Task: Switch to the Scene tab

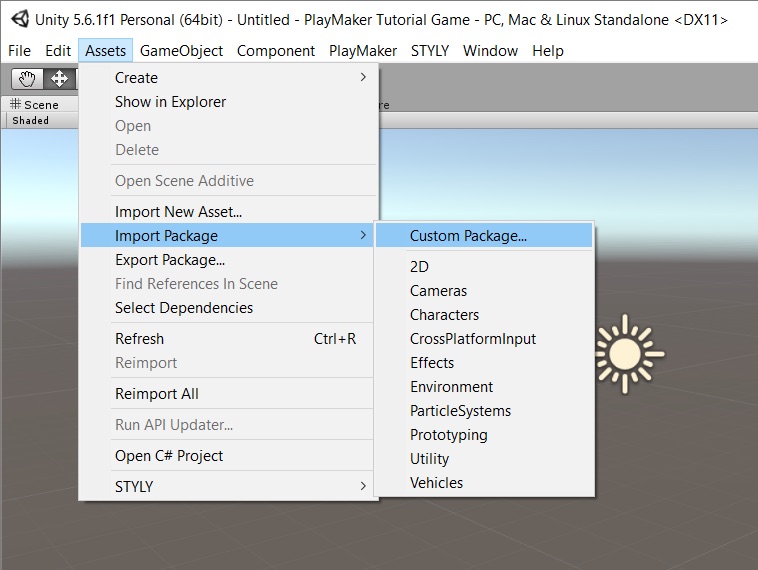Action: pos(41,104)
